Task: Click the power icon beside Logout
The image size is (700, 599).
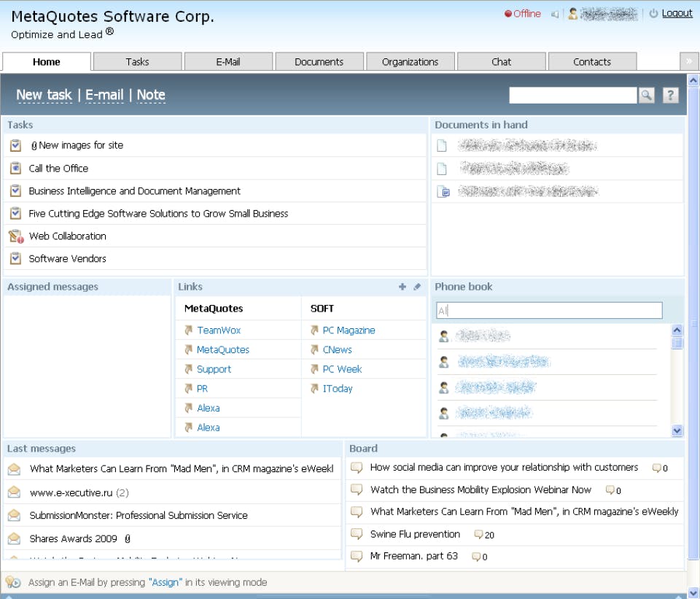Action: [653, 13]
